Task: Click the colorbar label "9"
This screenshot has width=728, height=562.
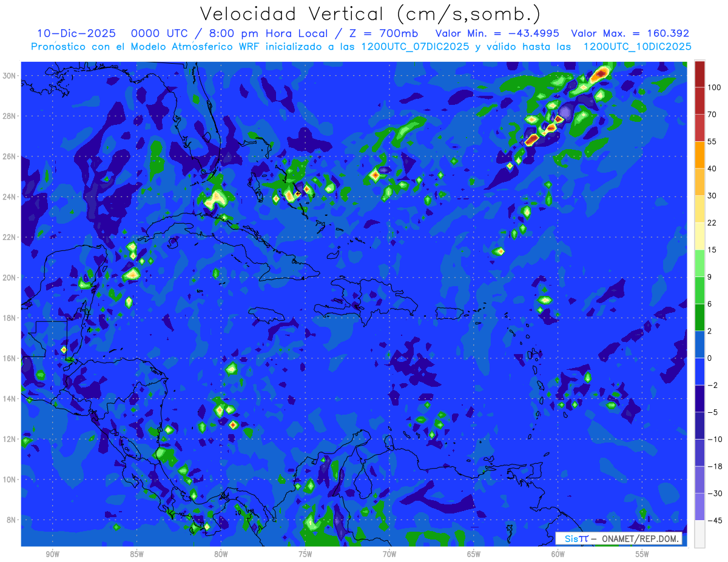Action: 710,277
